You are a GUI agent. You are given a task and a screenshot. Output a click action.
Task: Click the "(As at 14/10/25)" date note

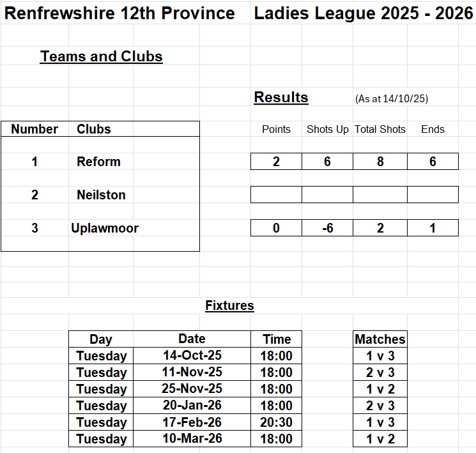click(392, 99)
